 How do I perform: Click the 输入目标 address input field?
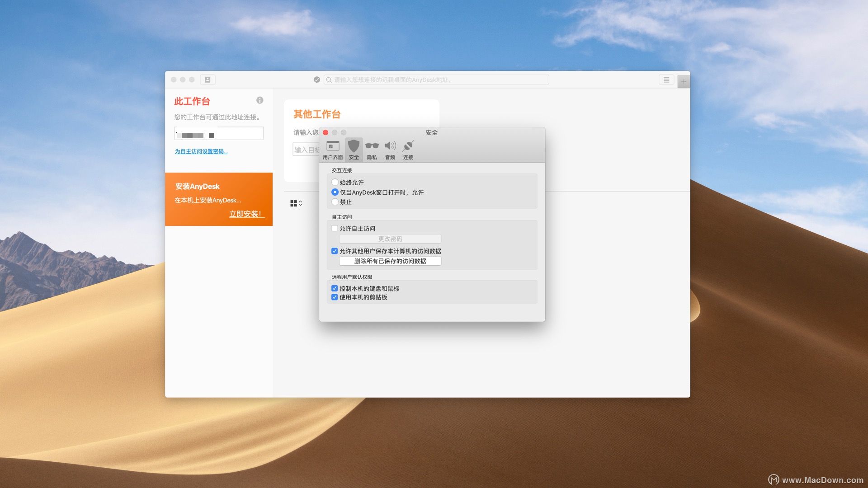pyautogui.click(x=306, y=150)
